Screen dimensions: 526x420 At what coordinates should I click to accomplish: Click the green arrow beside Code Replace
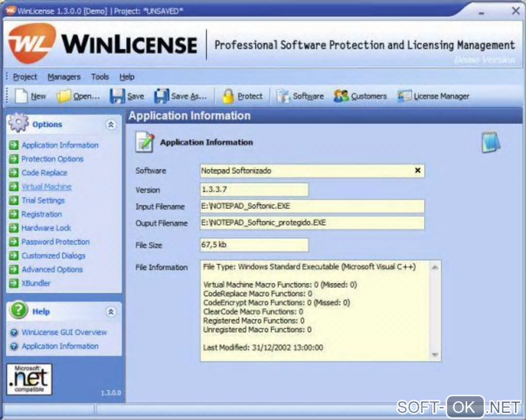tap(14, 172)
